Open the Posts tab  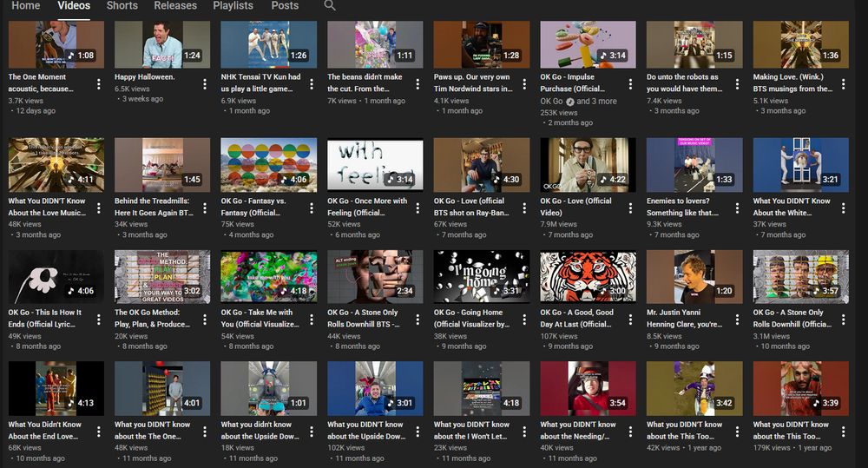click(x=285, y=5)
